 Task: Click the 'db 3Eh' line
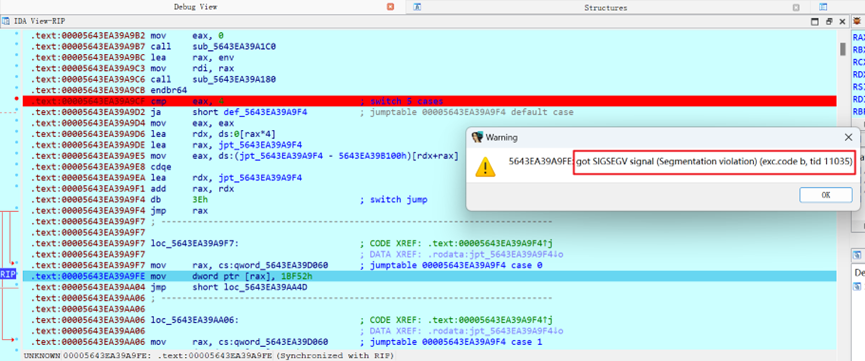click(x=178, y=199)
